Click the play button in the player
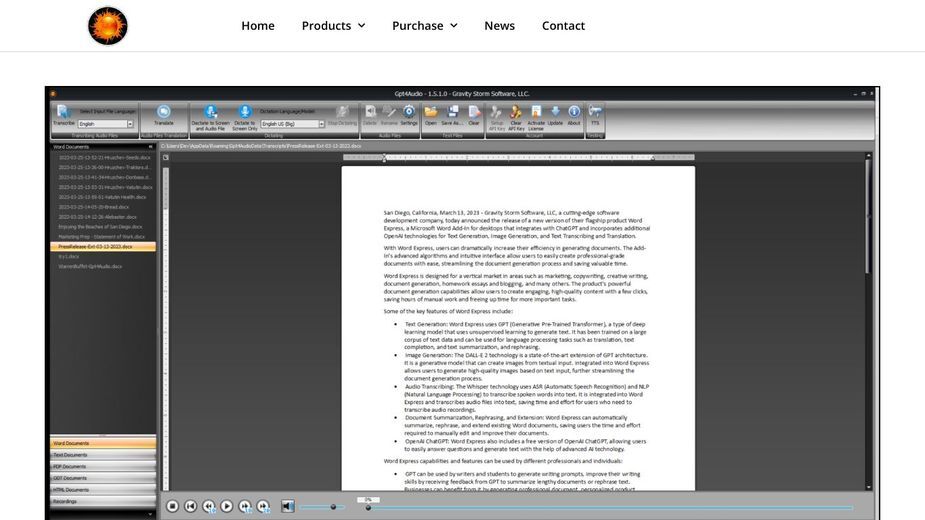The image size is (925, 520). [227, 506]
